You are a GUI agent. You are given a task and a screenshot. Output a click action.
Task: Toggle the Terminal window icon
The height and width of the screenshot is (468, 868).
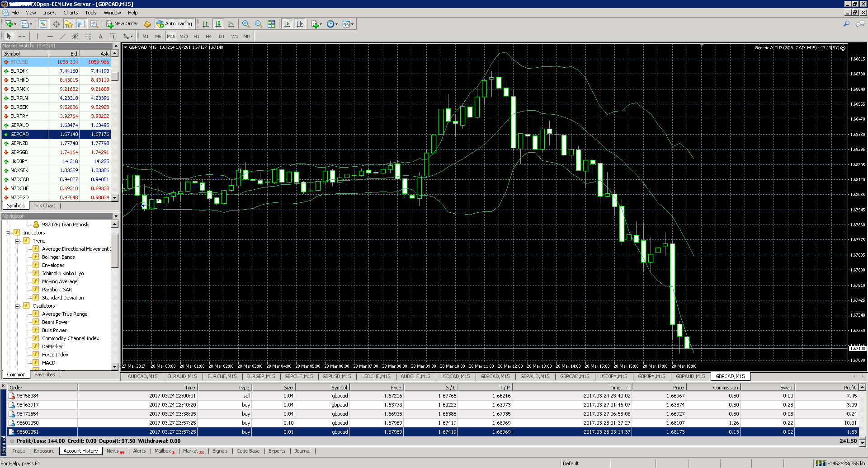tap(81, 24)
